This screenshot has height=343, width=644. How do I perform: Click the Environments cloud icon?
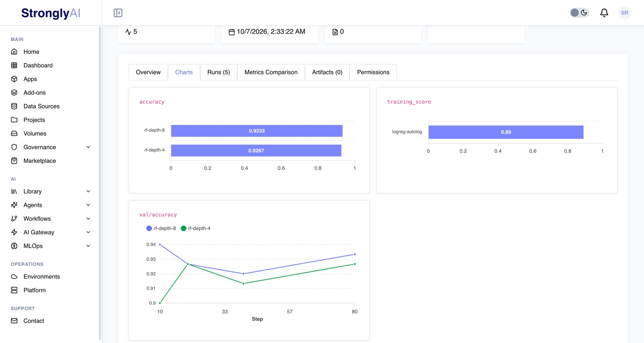pos(14,277)
